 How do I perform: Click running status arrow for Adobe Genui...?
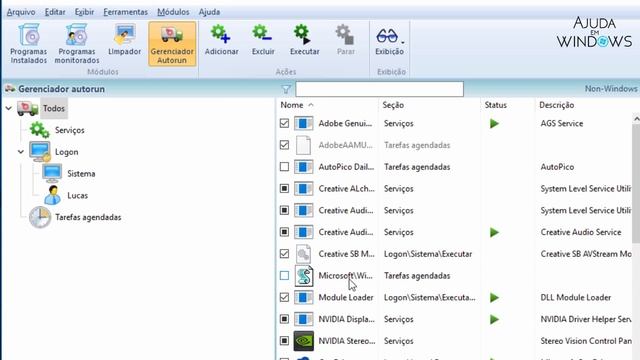(x=494, y=123)
